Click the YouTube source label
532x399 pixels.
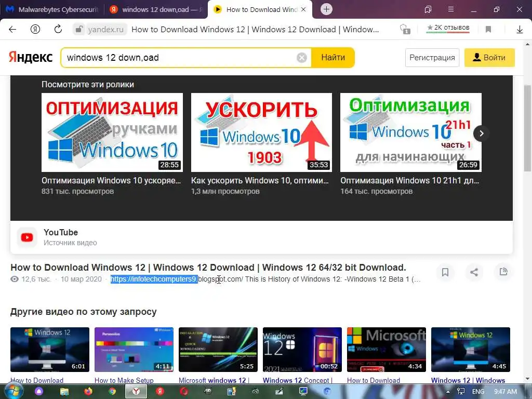click(61, 232)
